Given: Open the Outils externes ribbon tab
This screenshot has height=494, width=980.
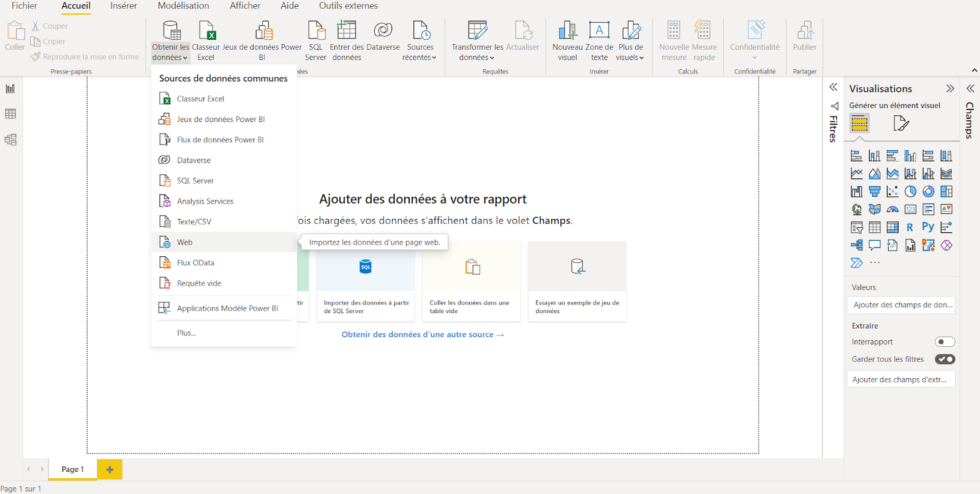Looking at the screenshot, I should [349, 6].
